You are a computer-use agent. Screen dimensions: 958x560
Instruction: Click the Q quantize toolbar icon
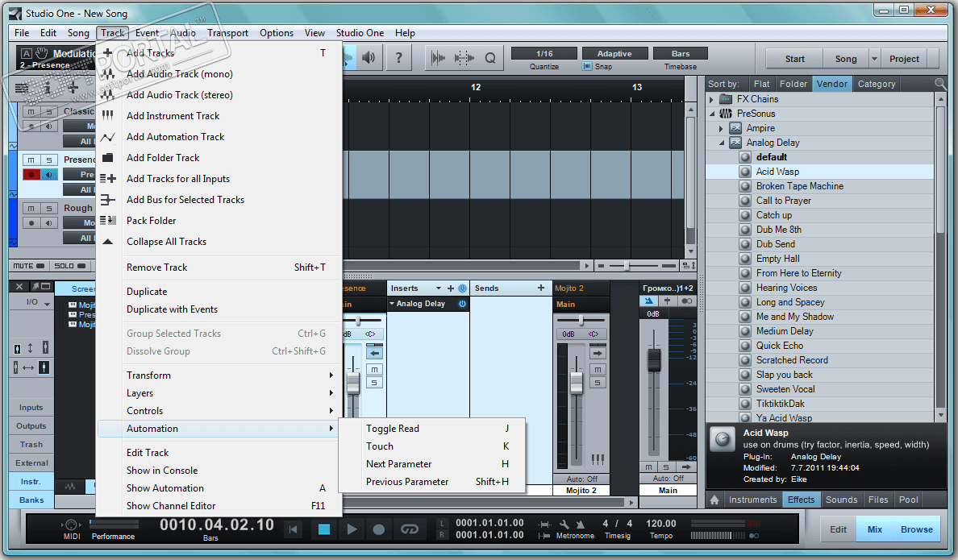[490, 57]
